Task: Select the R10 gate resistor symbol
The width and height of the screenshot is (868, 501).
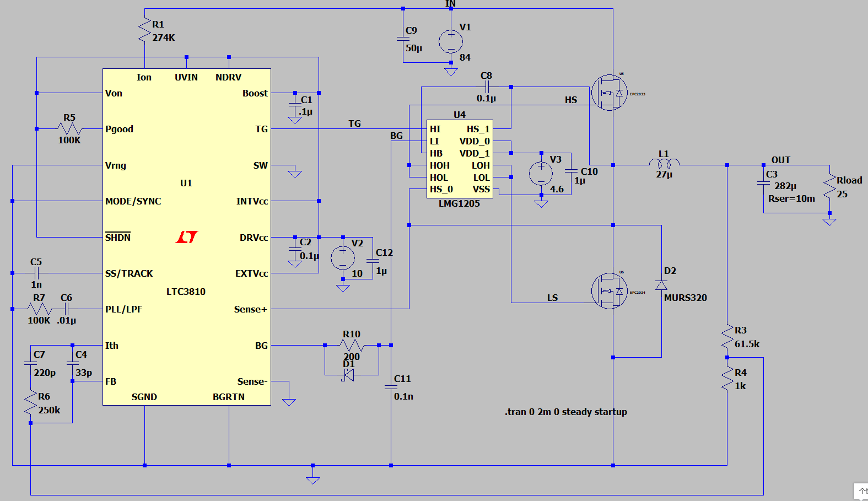Action: (x=352, y=345)
